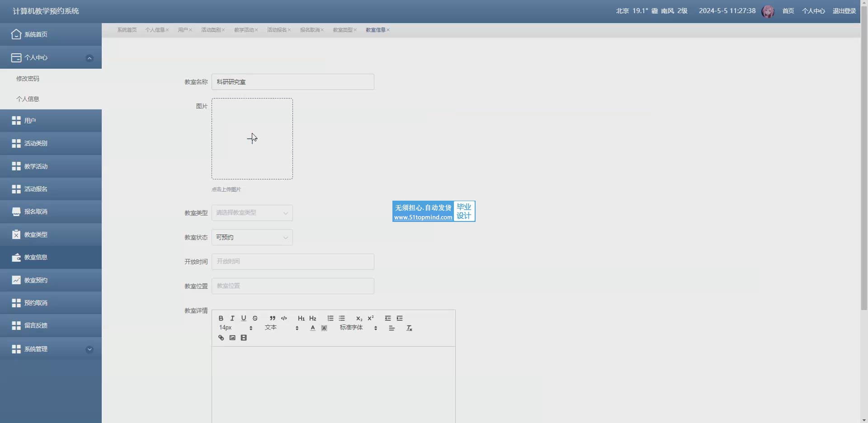Screen dimensions: 868x423
Task: Open the 标准字体 font family dropdown
Action: (359, 328)
